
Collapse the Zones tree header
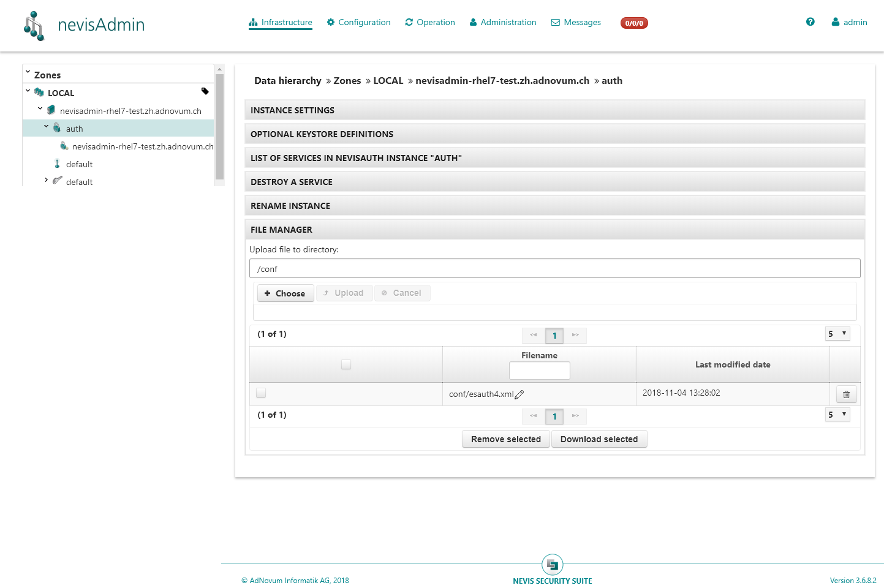[x=28, y=73]
